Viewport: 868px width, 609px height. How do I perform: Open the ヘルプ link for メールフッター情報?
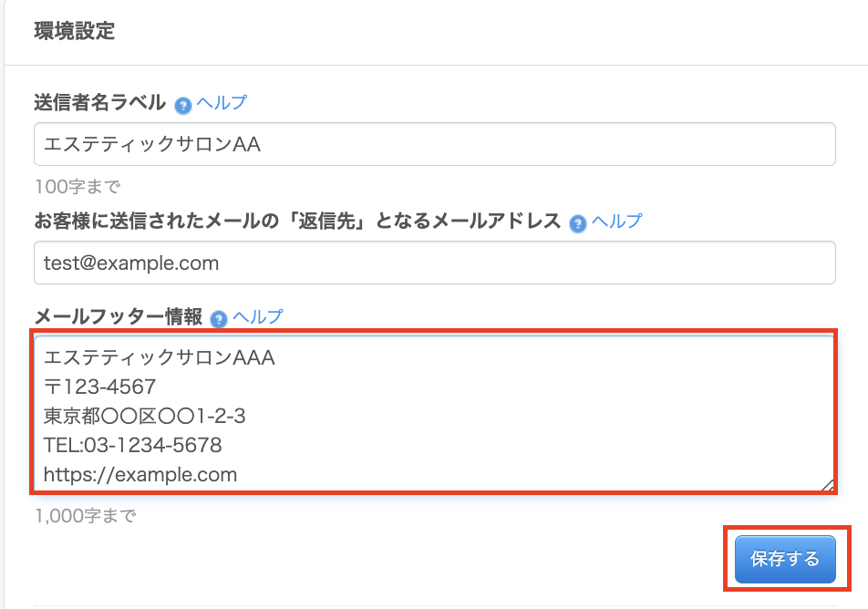click(258, 317)
